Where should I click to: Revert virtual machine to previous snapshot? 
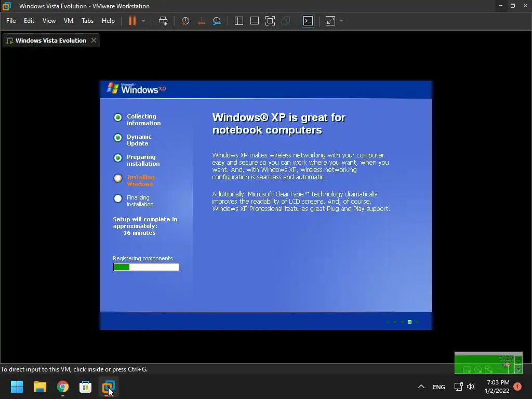coord(201,21)
